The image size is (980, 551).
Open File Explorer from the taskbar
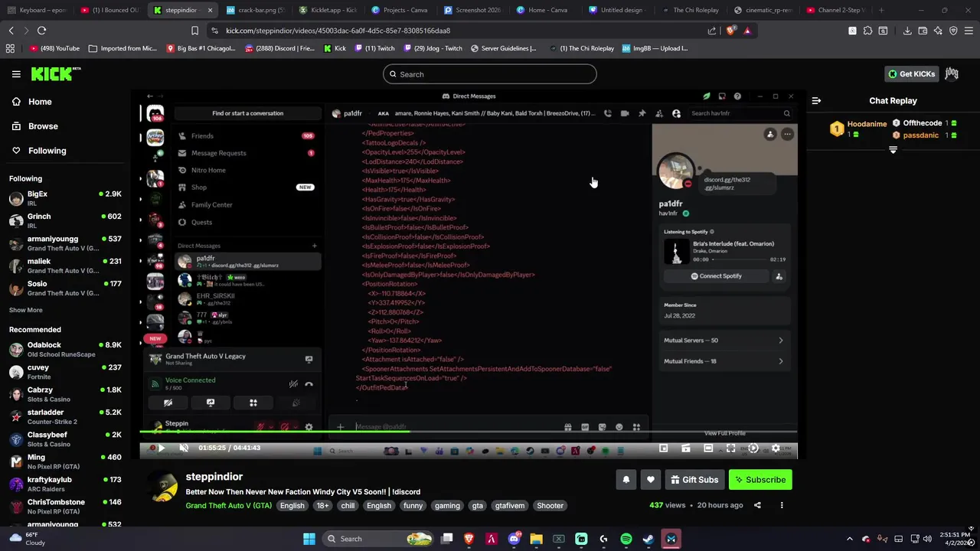pos(536,539)
